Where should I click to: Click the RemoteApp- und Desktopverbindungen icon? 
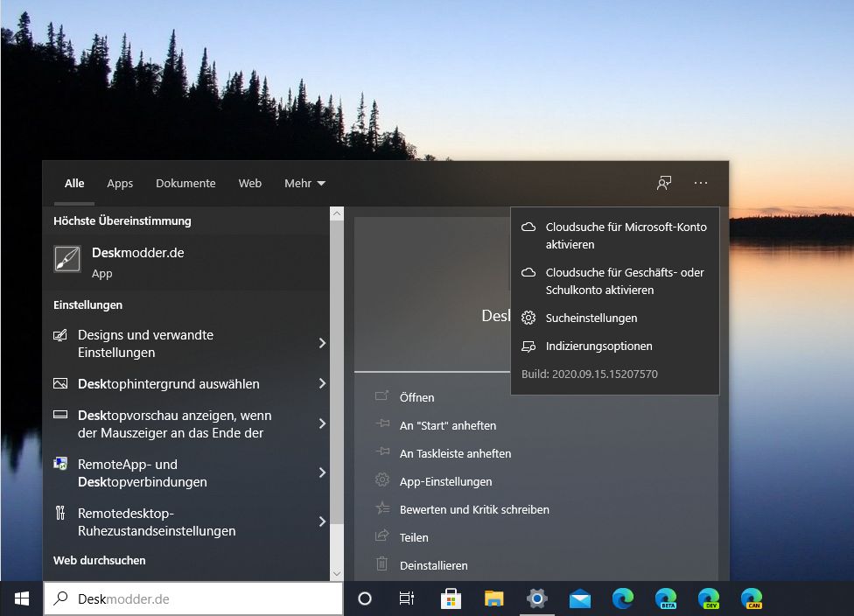point(59,464)
